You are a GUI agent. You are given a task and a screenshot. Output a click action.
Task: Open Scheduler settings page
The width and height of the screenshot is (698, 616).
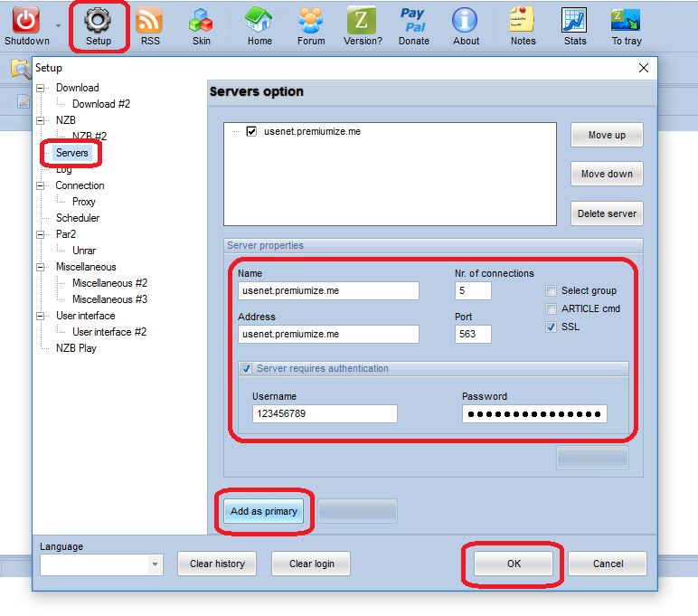[x=78, y=218]
